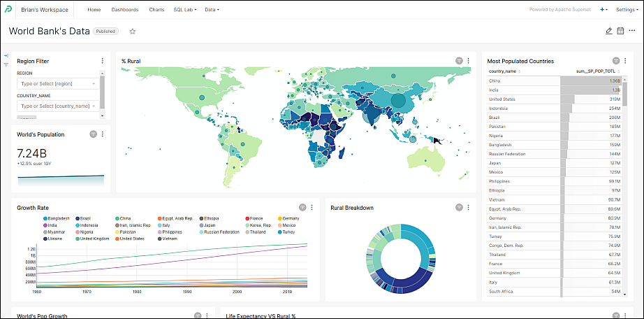The height and width of the screenshot is (319, 644).
Task: Click filter badge on World's Population card
Action: pos(93,134)
